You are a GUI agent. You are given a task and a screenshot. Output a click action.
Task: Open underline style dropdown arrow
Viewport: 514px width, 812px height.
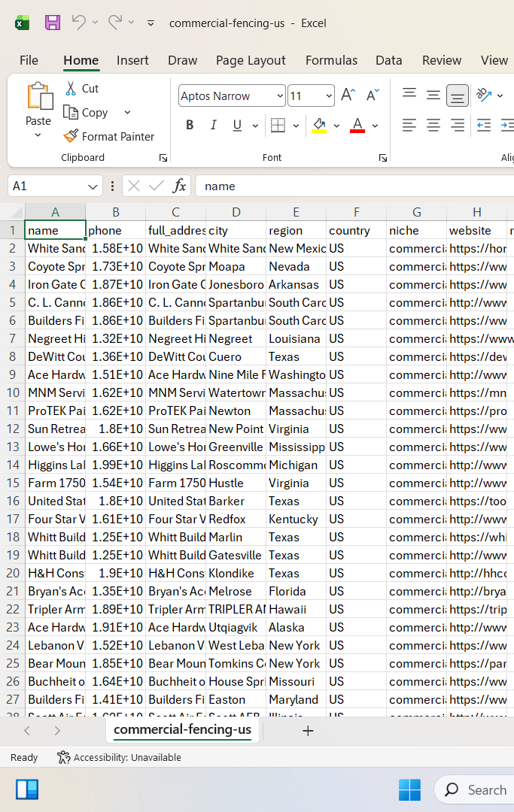click(255, 126)
